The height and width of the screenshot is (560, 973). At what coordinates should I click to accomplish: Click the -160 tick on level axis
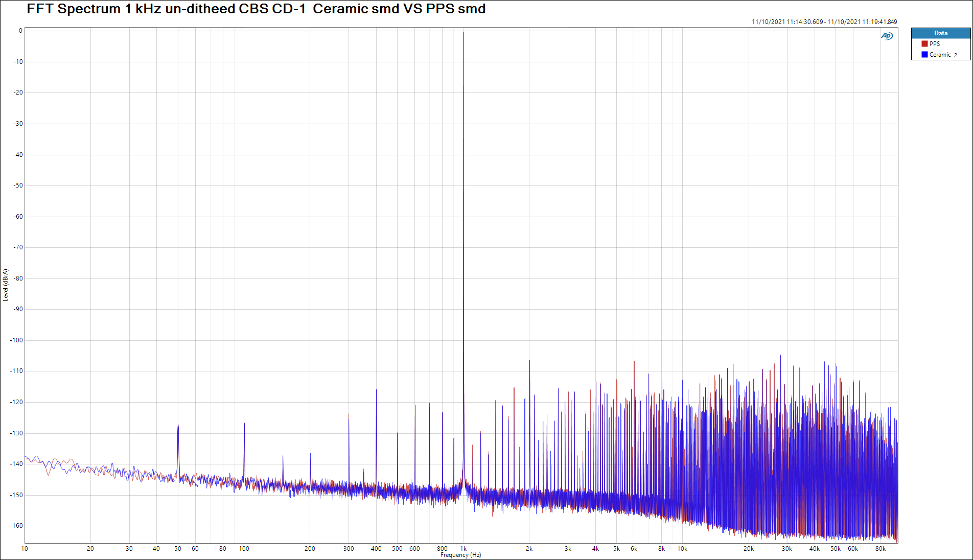point(17,526)
